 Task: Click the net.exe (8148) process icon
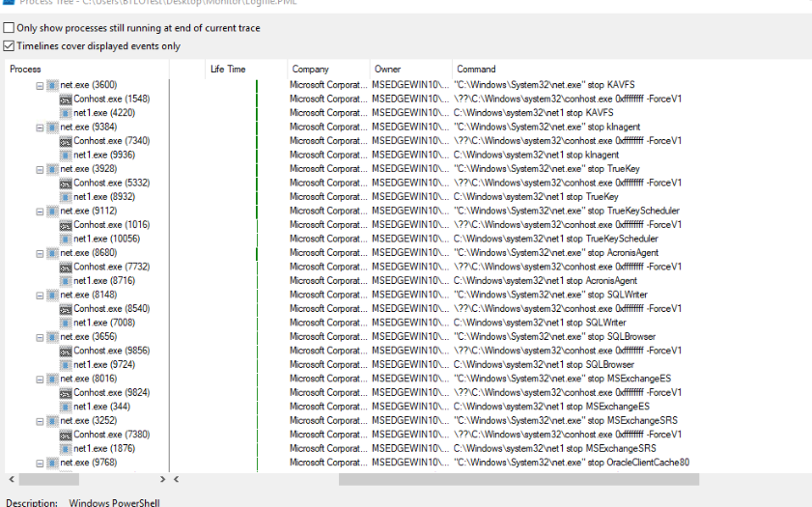52,295
